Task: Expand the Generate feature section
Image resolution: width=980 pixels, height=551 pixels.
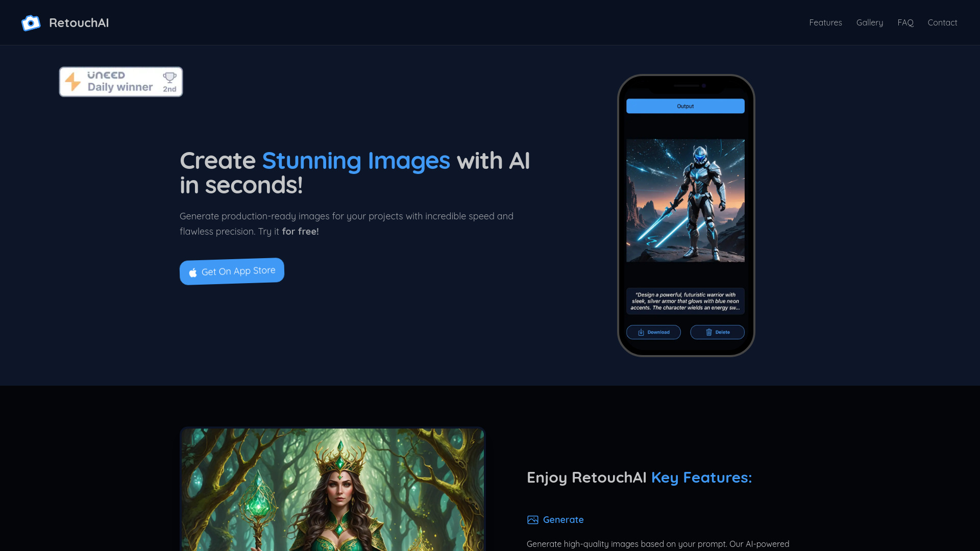Action: [563, 519]
